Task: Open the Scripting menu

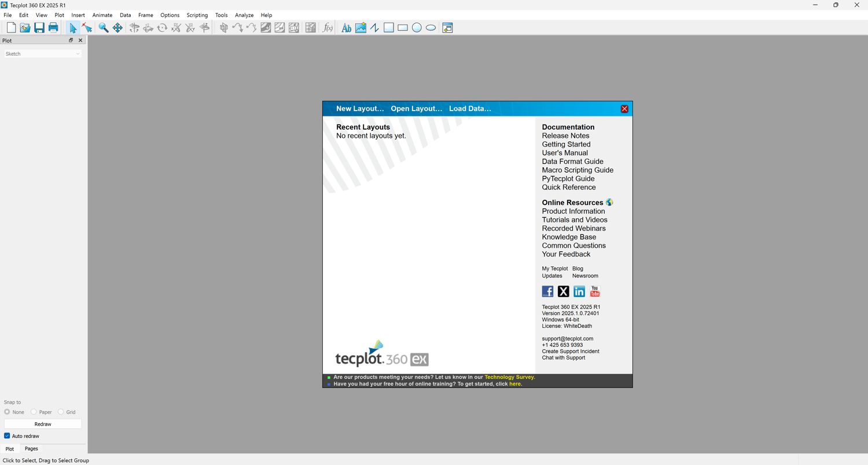Action: [197, 15]
